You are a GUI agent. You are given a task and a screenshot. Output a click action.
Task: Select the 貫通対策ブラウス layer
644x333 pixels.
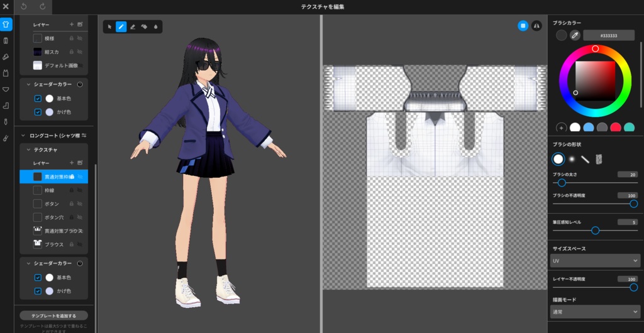(54, 231)
